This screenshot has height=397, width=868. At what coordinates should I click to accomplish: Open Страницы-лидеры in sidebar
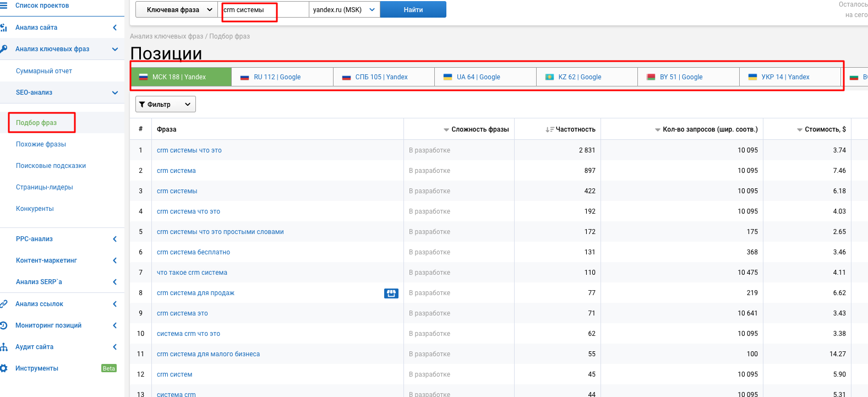tap(45, 187)
